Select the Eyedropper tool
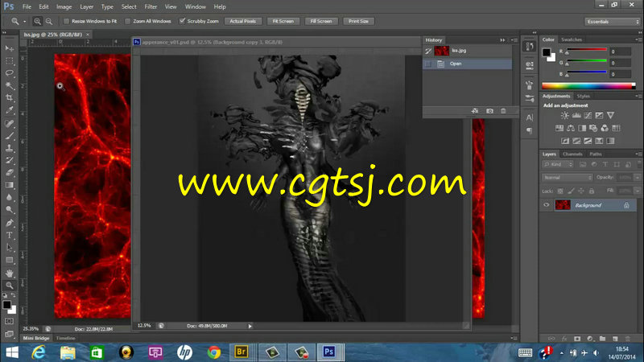644x362 pixels. click(10, 110)
